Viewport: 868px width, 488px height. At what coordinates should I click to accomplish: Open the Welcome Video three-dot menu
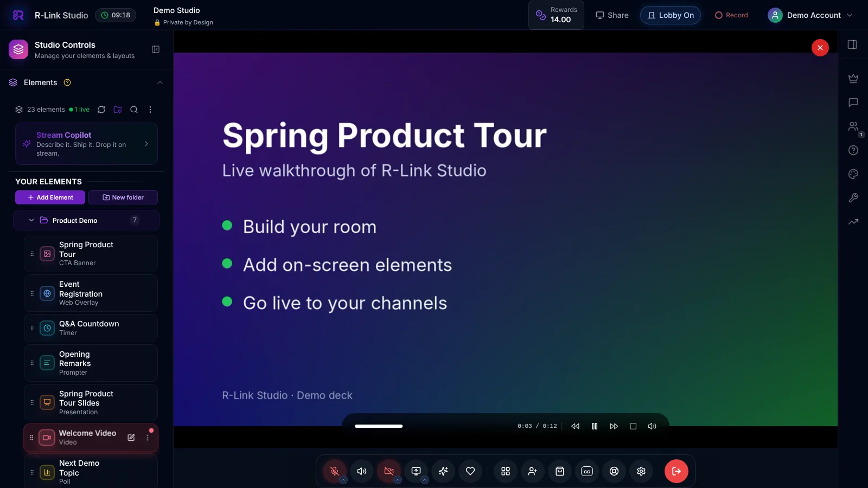148,438
